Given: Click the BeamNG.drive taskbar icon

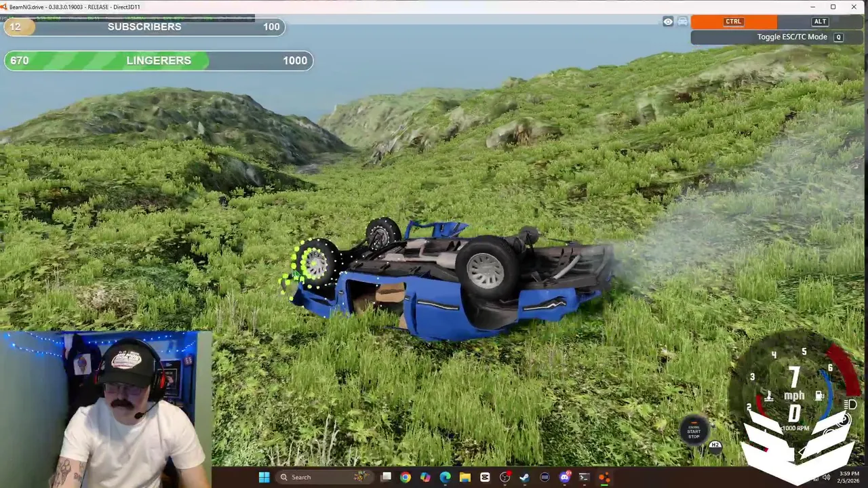Looking at the screenshot, I should pyautogui.click(x=604, y=477).
